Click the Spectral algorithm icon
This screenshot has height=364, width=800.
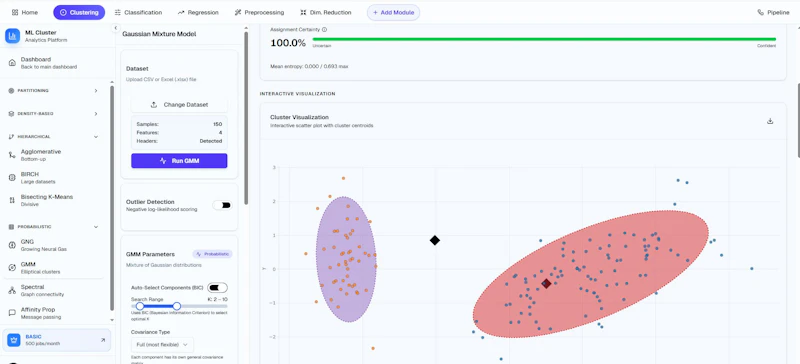12,290
